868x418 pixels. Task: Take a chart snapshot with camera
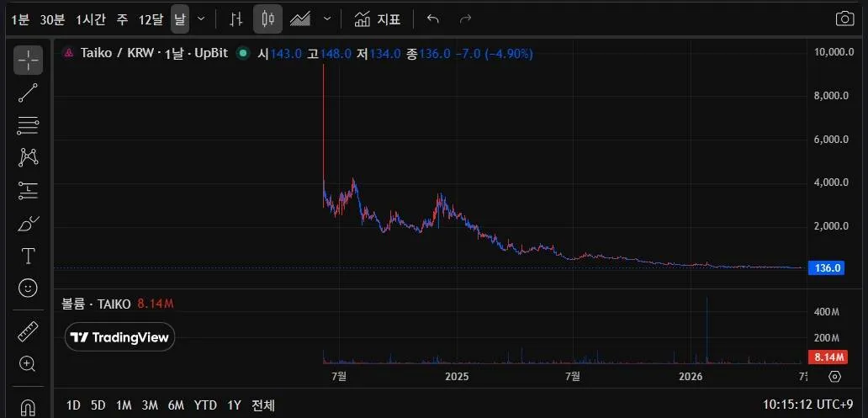pos(844,19)
